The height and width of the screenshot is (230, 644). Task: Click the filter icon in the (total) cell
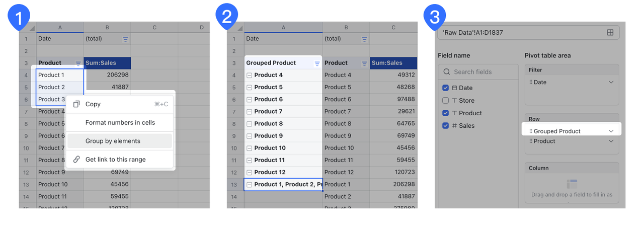point(125,39)
